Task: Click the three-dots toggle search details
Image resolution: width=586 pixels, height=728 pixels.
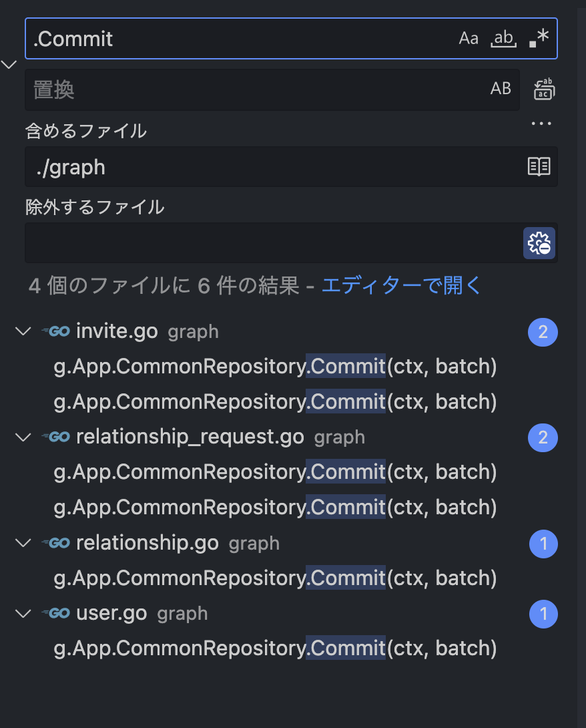Action: tap(541, 124)
